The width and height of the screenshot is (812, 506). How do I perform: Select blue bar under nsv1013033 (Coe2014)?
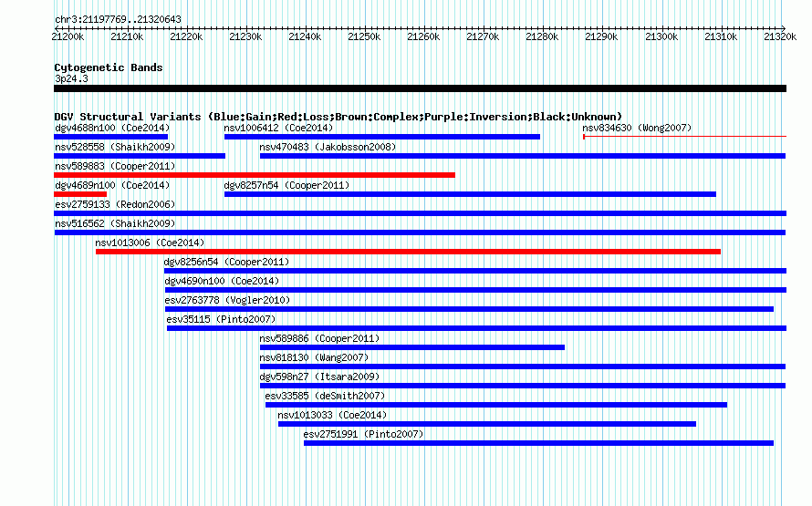point(487,424)
